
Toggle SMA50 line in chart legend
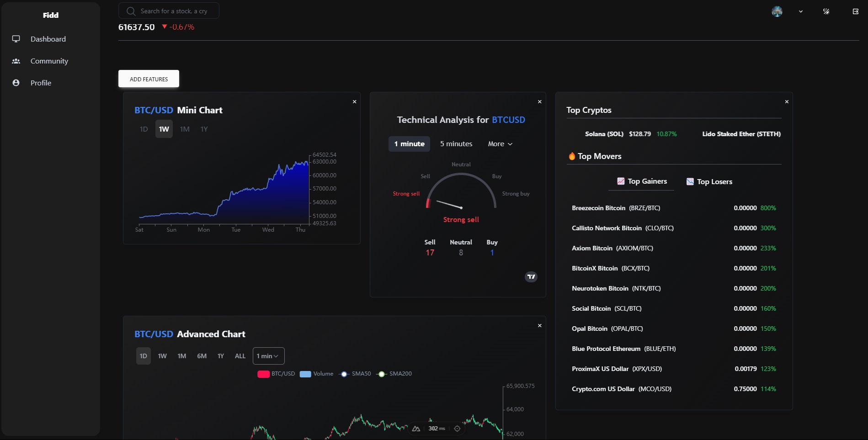(x=355, y=374)
